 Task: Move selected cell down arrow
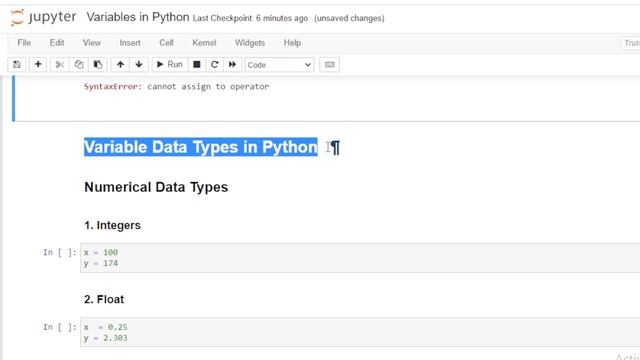click(139, 64)
